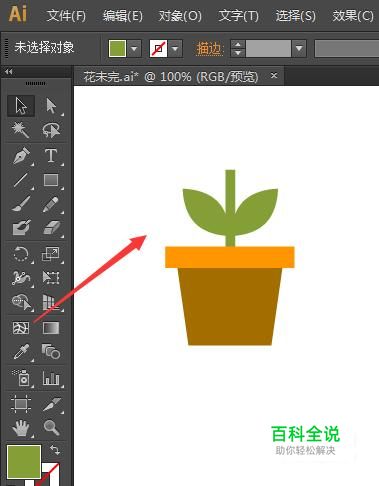This screenshot has height=486, width=379.
Task: Select the Warp tool
Action: [21, 278]
